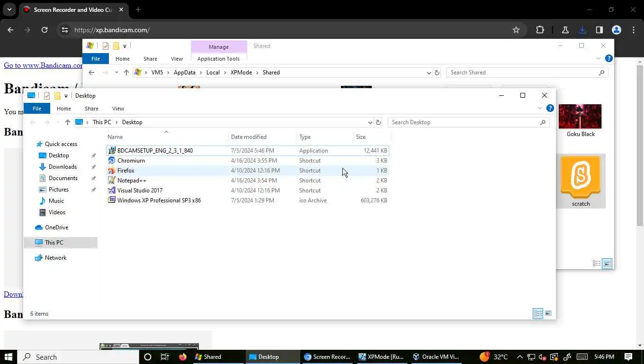Screen dimensions: 644x364
Task: Go back in the Shared explorer window
Action: pyautogui.click(x=91, y=73)
